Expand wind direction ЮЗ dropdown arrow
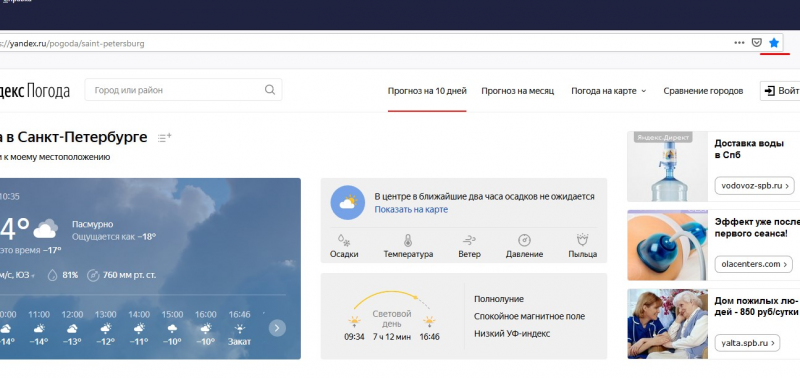Viewport: 800px width, 378px height. point(33,276)
